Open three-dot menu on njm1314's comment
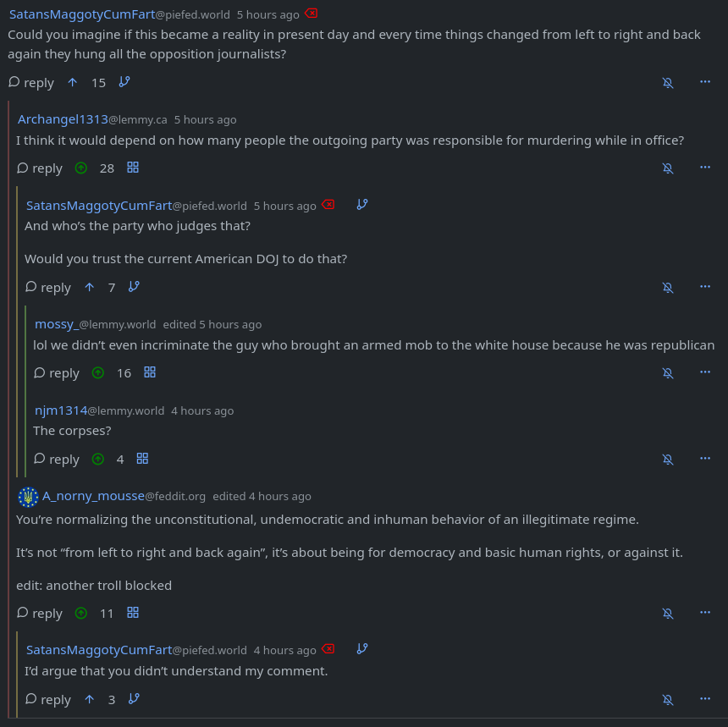Image resolution: width=728 pixels, height=727 pixels. 705,458
